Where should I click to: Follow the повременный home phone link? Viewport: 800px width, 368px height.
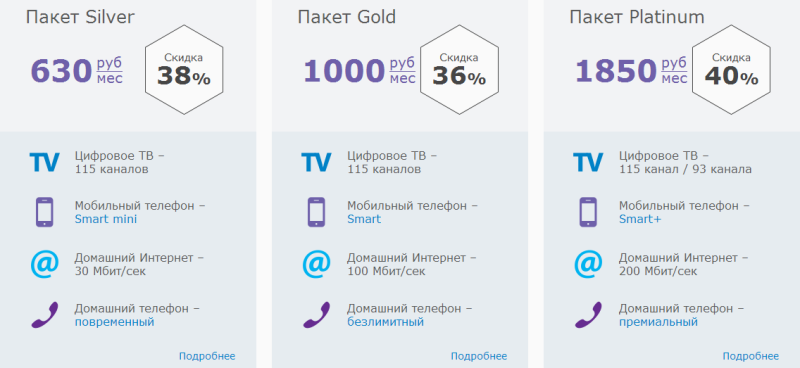click(114, 323)
